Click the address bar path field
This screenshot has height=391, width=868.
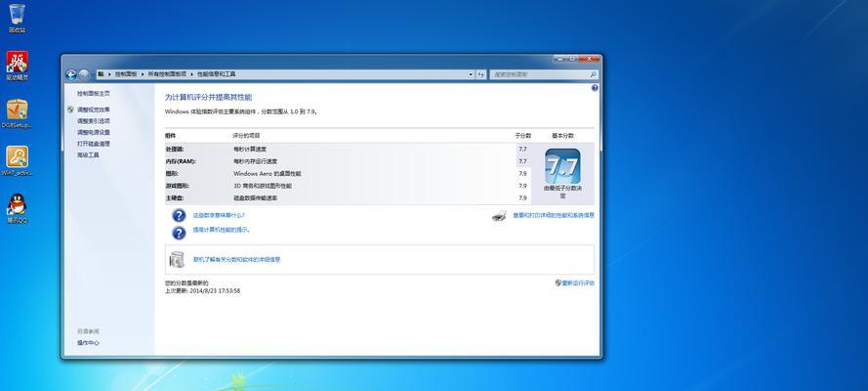(285, 74)
